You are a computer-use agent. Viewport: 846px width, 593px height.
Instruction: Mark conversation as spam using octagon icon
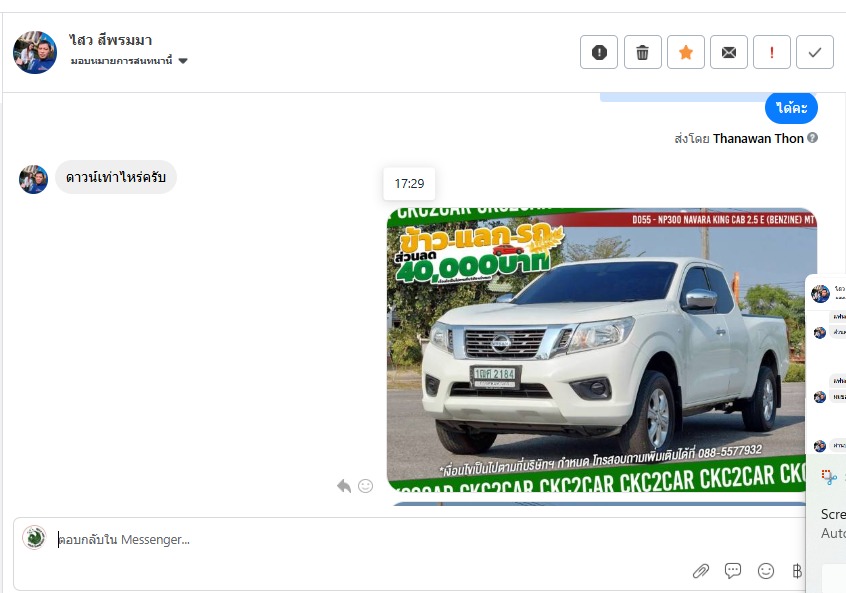(x=599, y=53)
